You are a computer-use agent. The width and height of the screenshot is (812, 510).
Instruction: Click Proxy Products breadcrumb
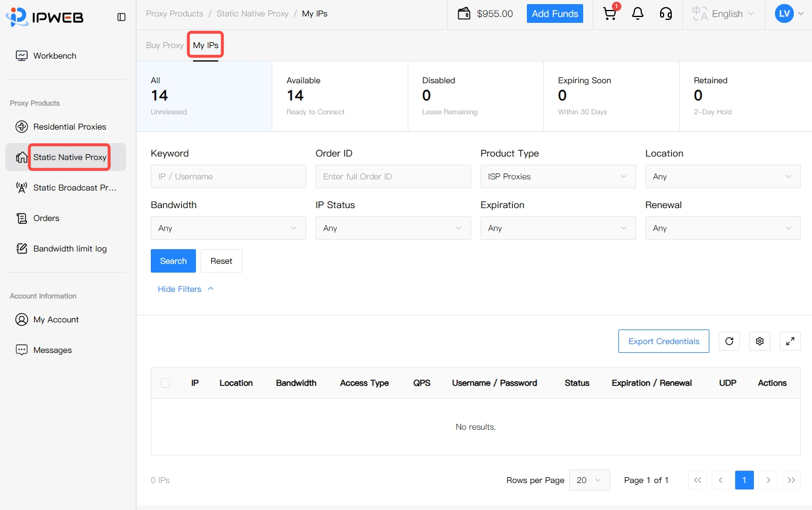coord(175,13)
